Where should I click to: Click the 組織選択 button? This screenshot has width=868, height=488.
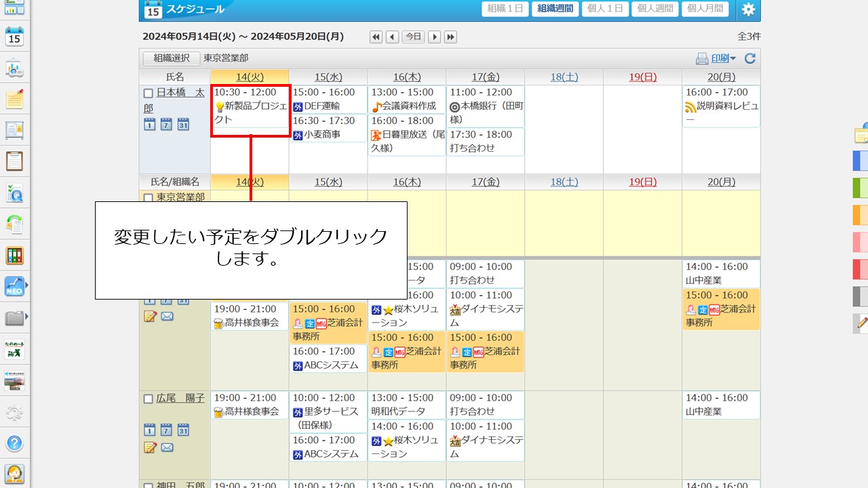click(x=172, y=59)
